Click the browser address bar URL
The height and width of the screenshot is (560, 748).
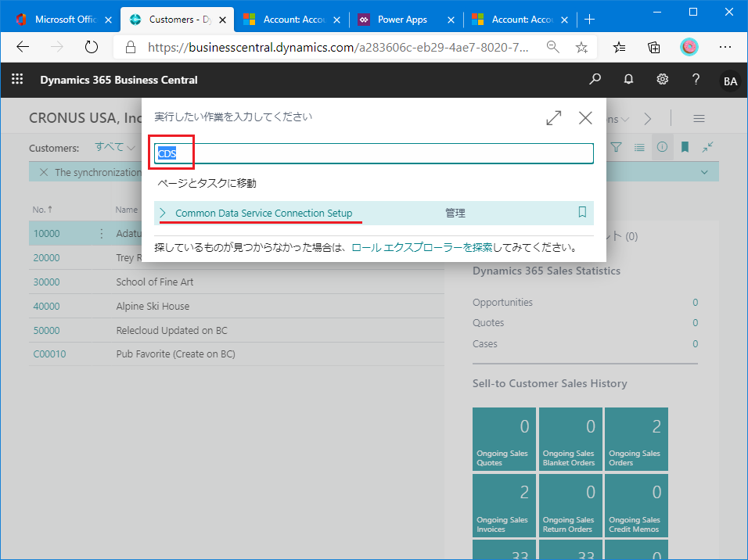[x=338, y=47]
